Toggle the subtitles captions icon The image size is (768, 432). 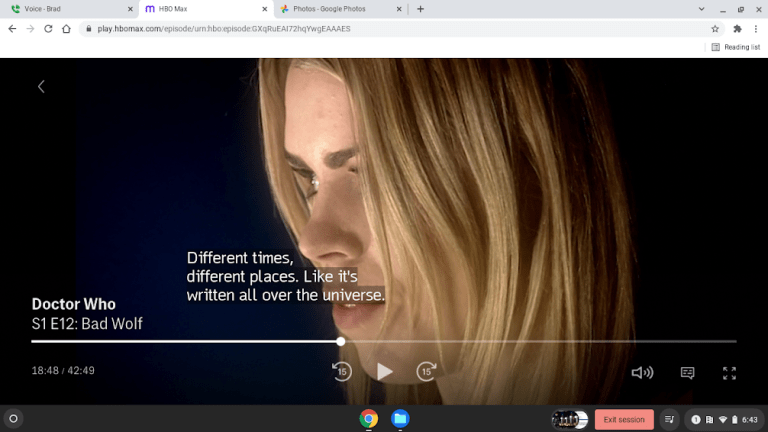pyautogui.click(x=688, y=373)
